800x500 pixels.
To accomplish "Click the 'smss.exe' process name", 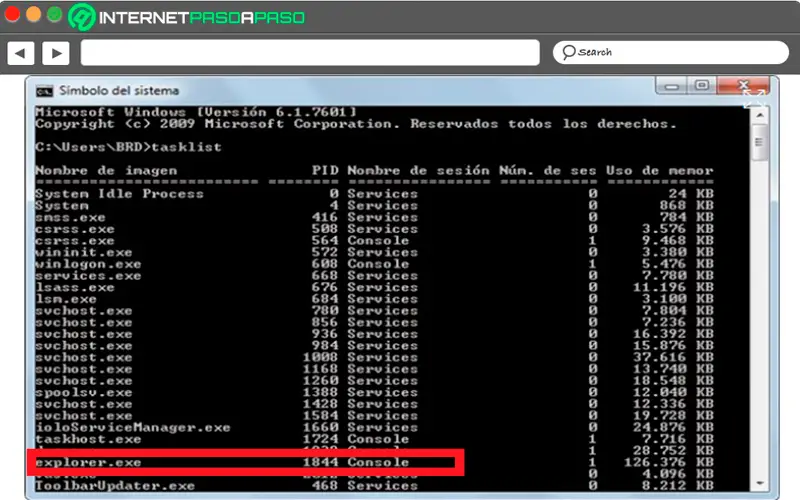I will [x=70, y=217].
